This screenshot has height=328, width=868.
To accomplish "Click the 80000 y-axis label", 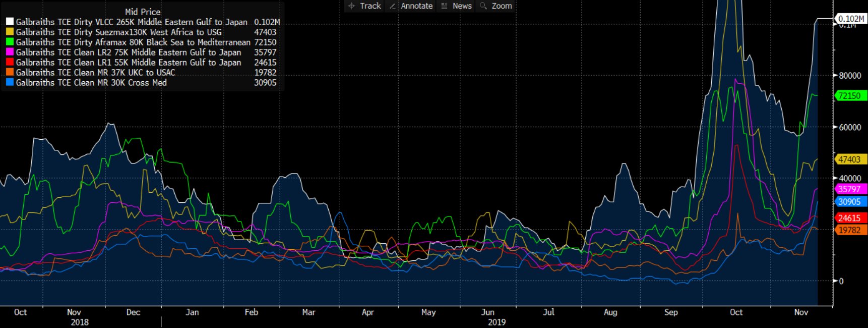I will [x=850, y=76].
